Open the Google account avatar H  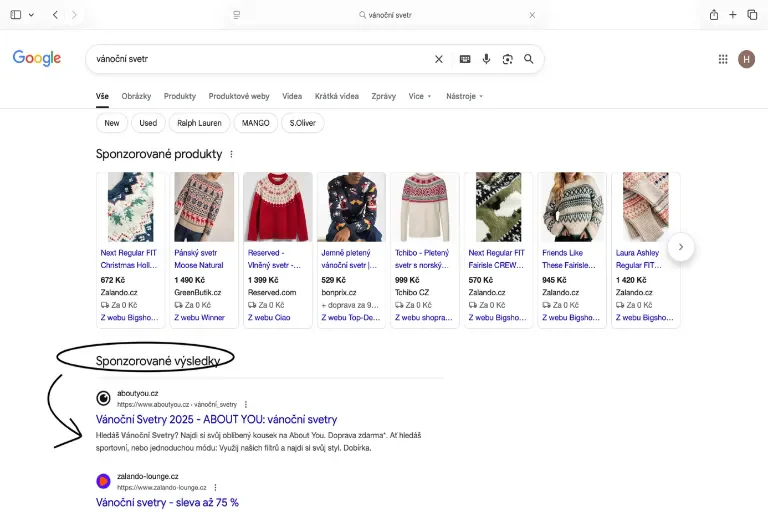746,59
